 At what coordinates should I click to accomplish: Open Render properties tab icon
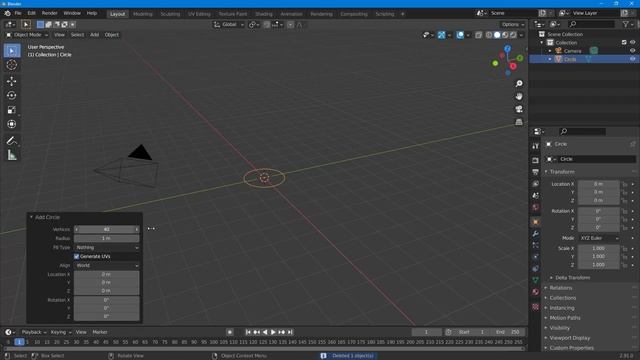[x=536, y=160]
